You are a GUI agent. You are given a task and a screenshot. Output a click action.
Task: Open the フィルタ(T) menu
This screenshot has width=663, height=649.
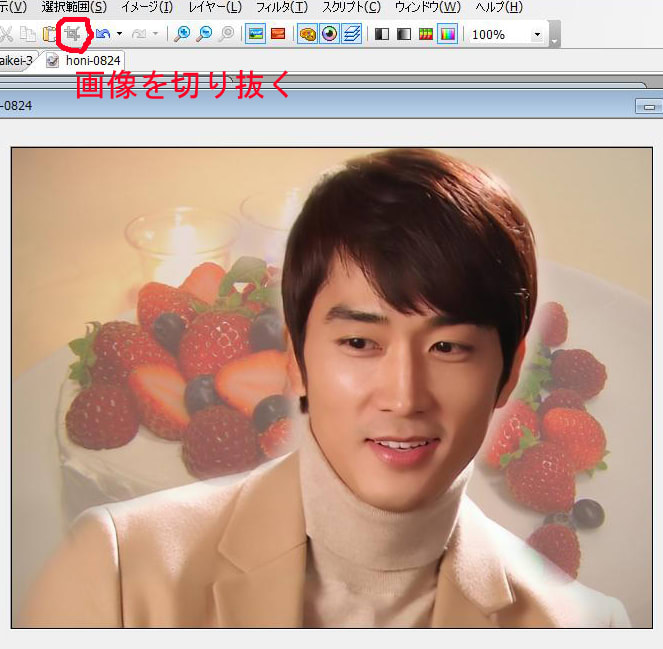[281, 7]
